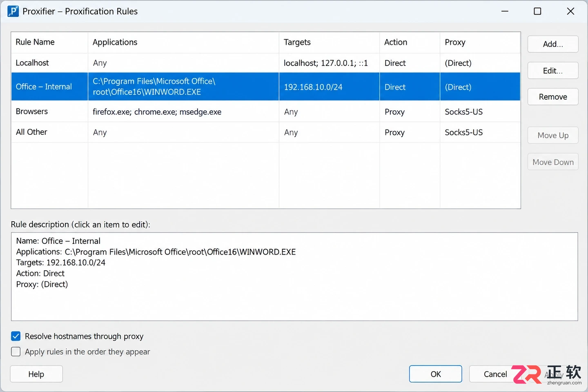588x392 pixels.
Task: Click the Applications column header
Action: click(x=183, y=42)
